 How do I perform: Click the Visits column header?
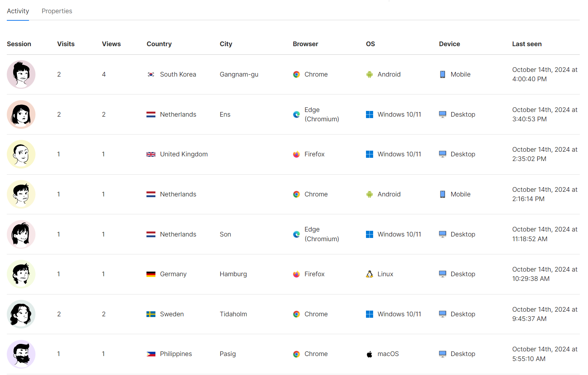66,44
